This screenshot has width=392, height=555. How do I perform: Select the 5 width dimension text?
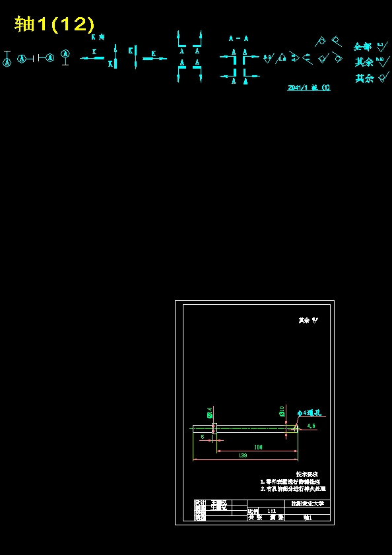pyautogui.click(x=203, y=437)
